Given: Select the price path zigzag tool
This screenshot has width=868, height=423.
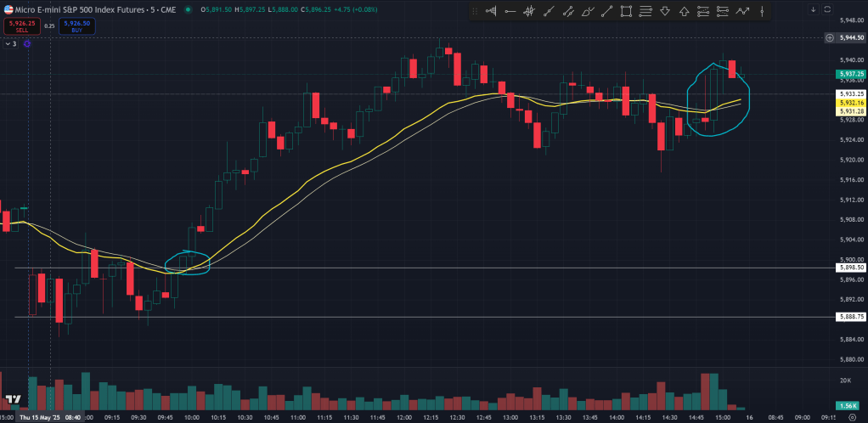Looking at the screenshot, I should (743, 11).
